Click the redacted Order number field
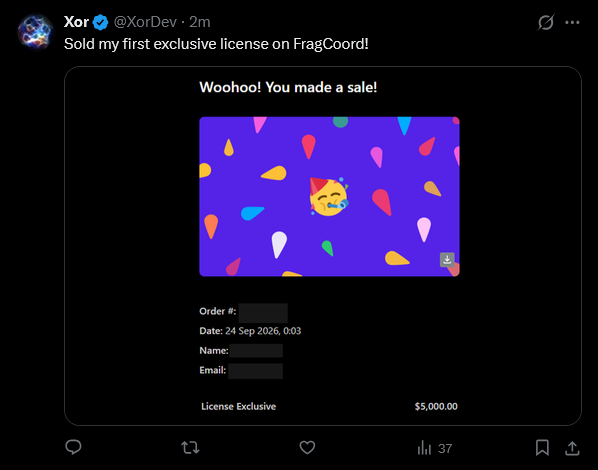Screen dimensions: 598x470 coord(263,313)
